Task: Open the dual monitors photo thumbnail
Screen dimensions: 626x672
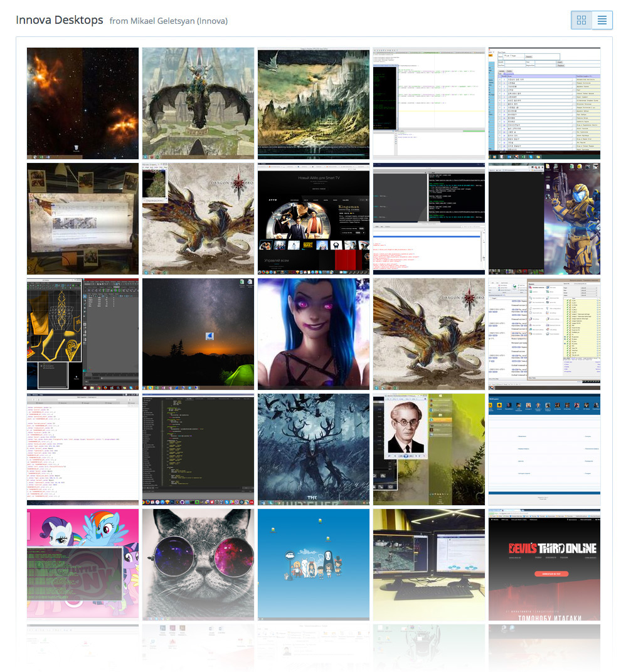Action: pyautogui.click(x=429, y=565)
